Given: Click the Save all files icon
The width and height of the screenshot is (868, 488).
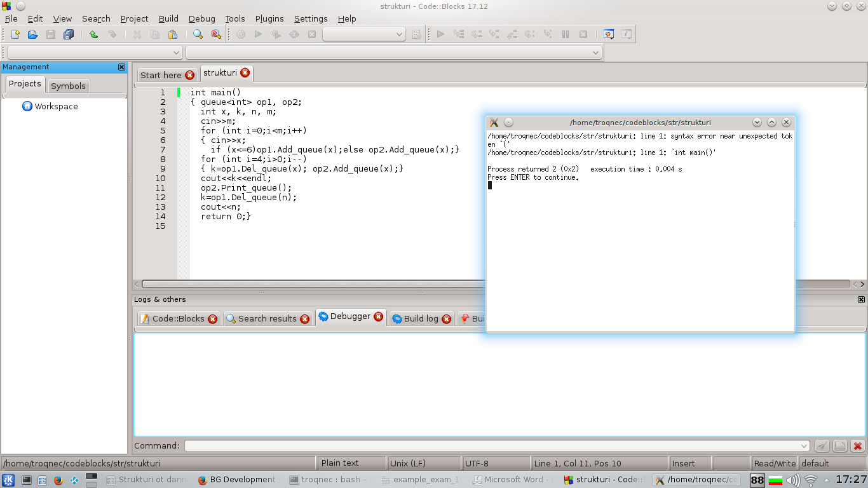Looking at the screenshot, I should 69,34.
